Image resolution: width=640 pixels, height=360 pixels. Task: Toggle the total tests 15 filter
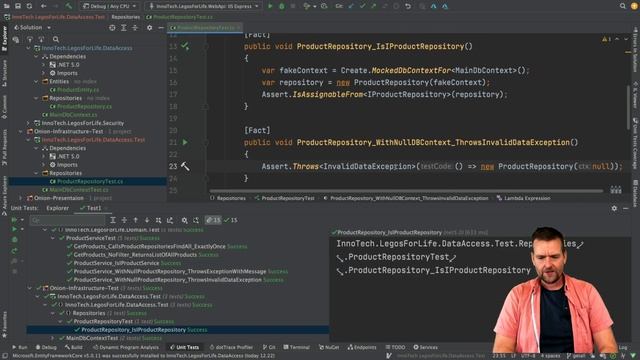(x=213, y=220)
